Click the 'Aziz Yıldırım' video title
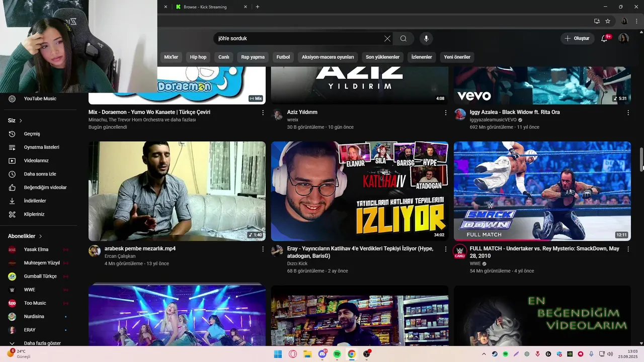644x362 pixels. pyautogui.click(x=302, y=112)
